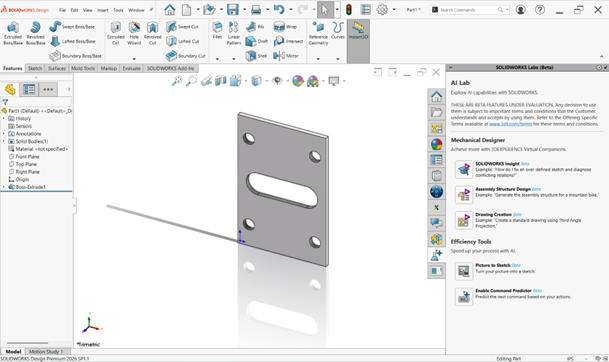Viewport: 609px width, 362px height.
Task: Open the Appearances tab in task pane
Action: click(x=436, y=144)
